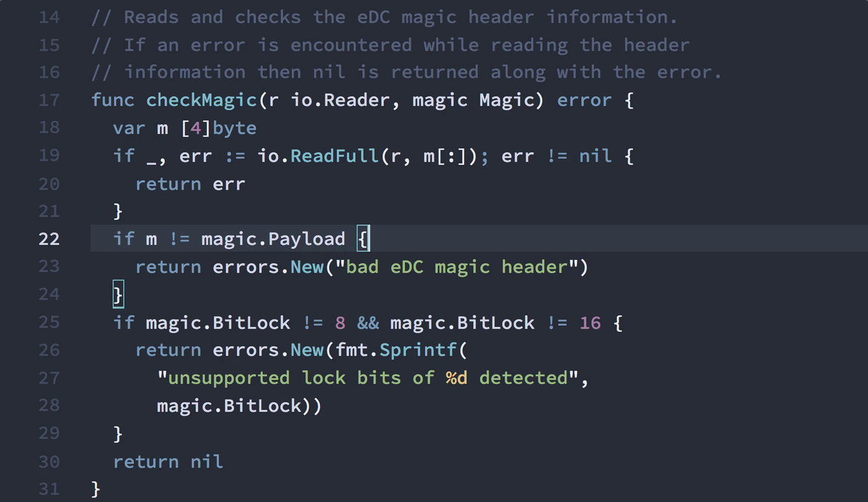The width and height of the screenshot is (868, 502).
Task: Click line number 17 in the gutter
Action: 49,100
